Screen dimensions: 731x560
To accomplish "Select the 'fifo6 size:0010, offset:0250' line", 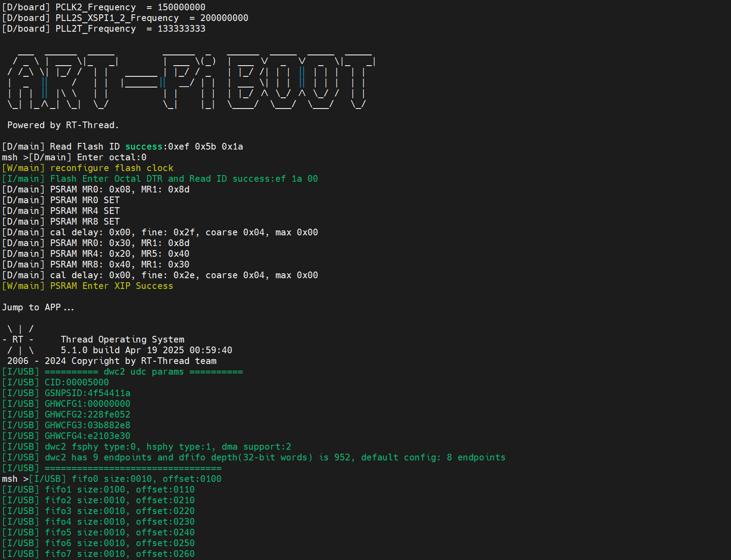I will (98, 543).
